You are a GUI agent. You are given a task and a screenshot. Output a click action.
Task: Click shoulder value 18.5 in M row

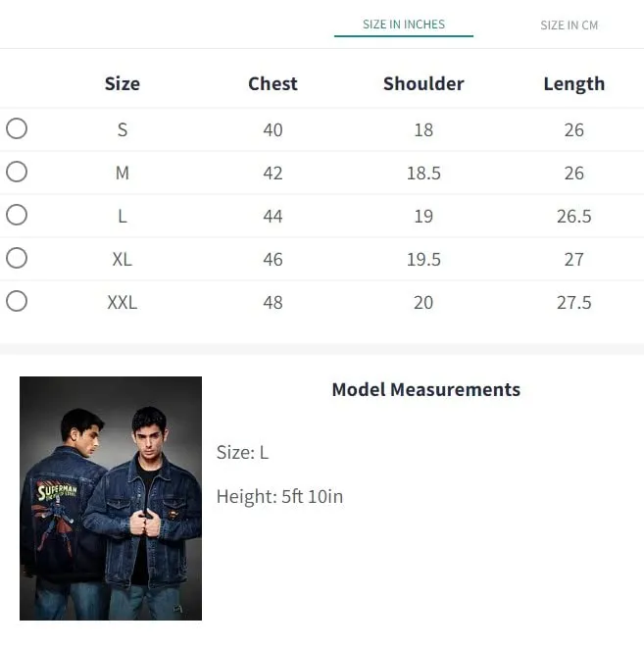[423, 174]
